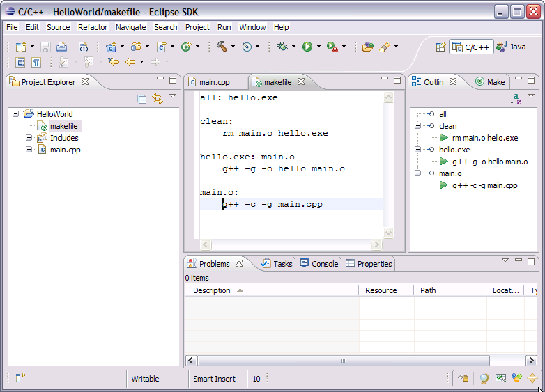Click the New C++ Class icon
Viewport: 545px width, 392px height.
pos(186,47)
